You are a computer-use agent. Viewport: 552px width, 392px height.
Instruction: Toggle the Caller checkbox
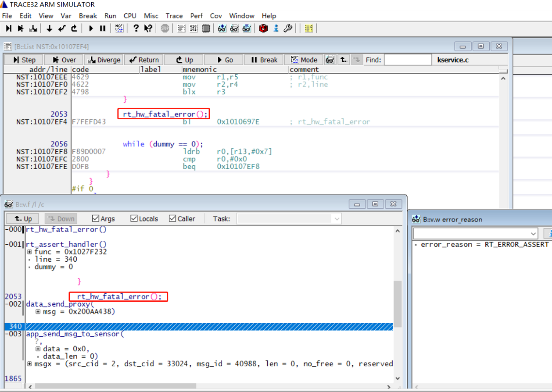click(172, 218)
